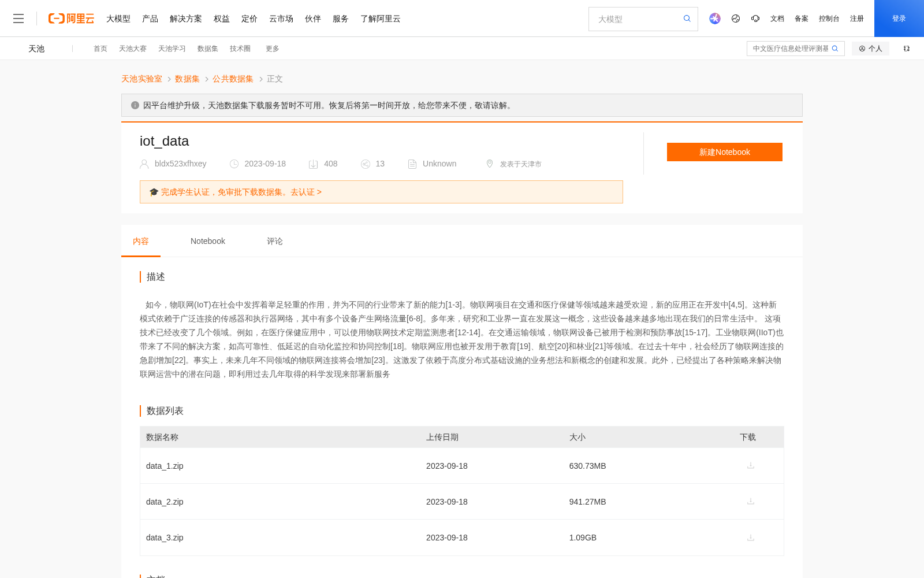
Task: Download data_3.zip via download icon
Action: point(751,538)
